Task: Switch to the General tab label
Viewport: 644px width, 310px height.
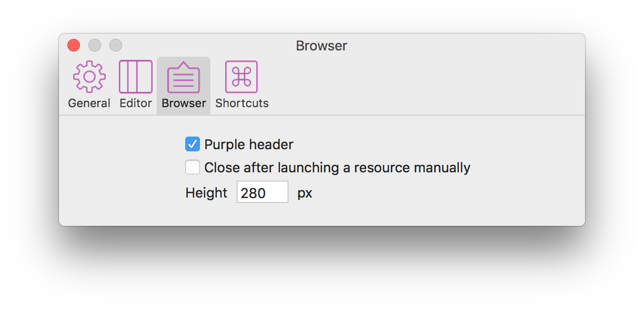Action: tap(89, 103)
